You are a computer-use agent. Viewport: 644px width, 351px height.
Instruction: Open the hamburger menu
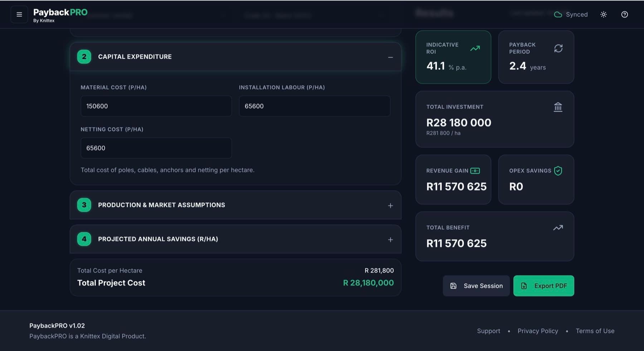coord(19,15)
